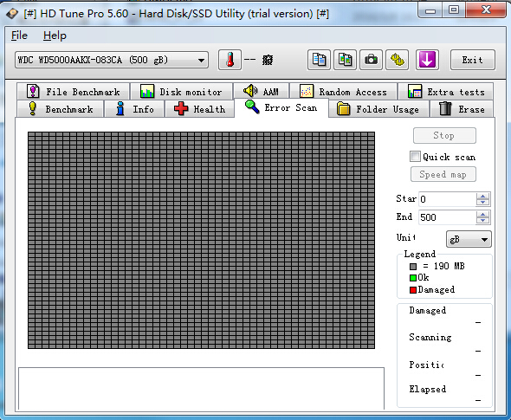Click the copy screenshot to clipboard icon

tap(345, 60)
